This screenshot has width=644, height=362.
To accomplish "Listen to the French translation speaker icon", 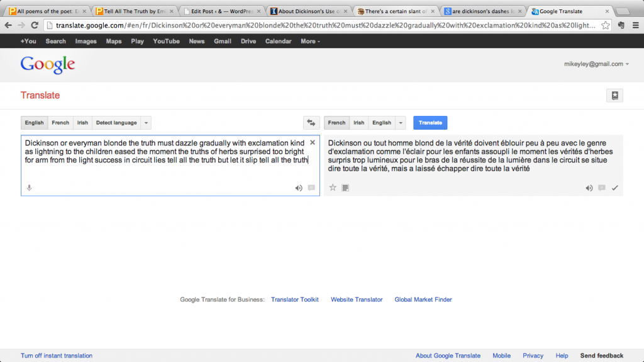I will [589, 188].
